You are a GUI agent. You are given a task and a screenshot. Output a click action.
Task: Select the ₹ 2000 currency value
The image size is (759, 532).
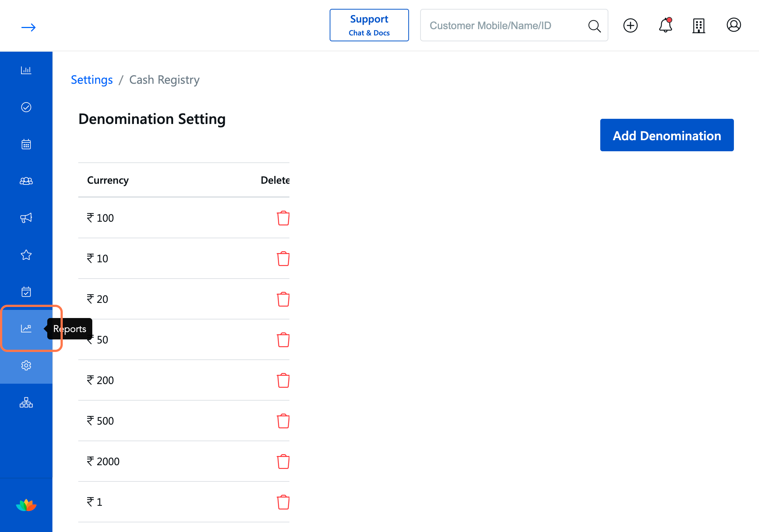coord(103,462)
